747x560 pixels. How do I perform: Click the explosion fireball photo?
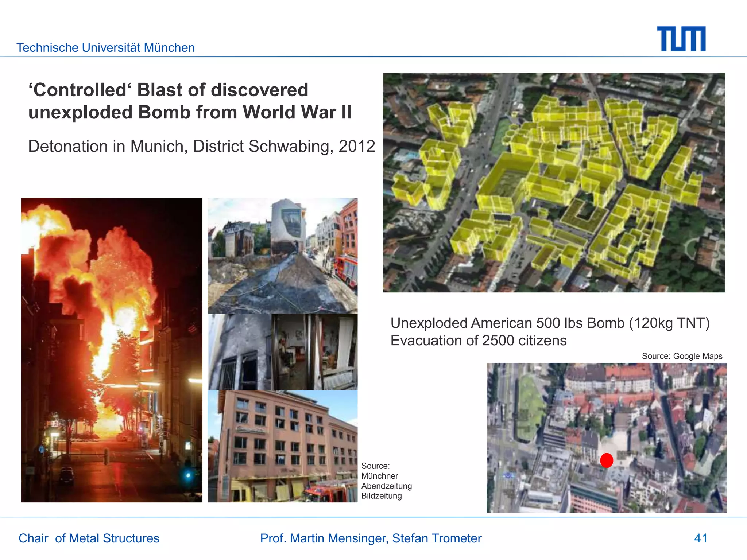click(x=112, y=350)
